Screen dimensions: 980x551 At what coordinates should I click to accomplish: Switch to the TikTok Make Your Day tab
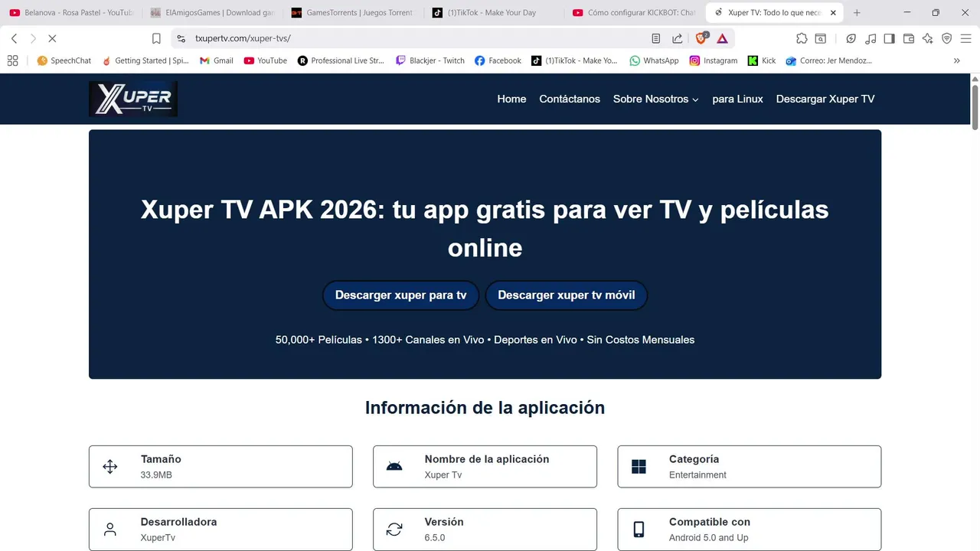pyautogui.click(x=493, y=13)
